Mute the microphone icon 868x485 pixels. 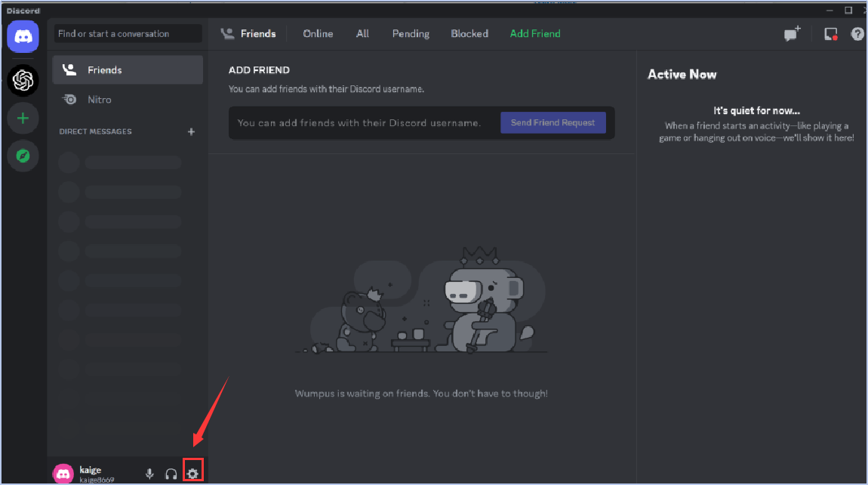(x=149, y=474)
